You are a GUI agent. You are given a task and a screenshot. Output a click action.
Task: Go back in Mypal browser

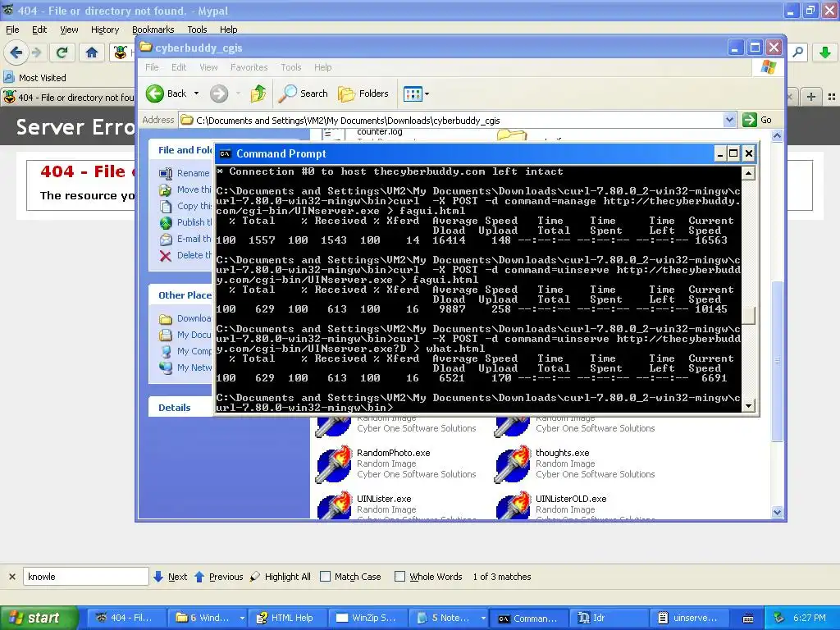tap(16, 52)
